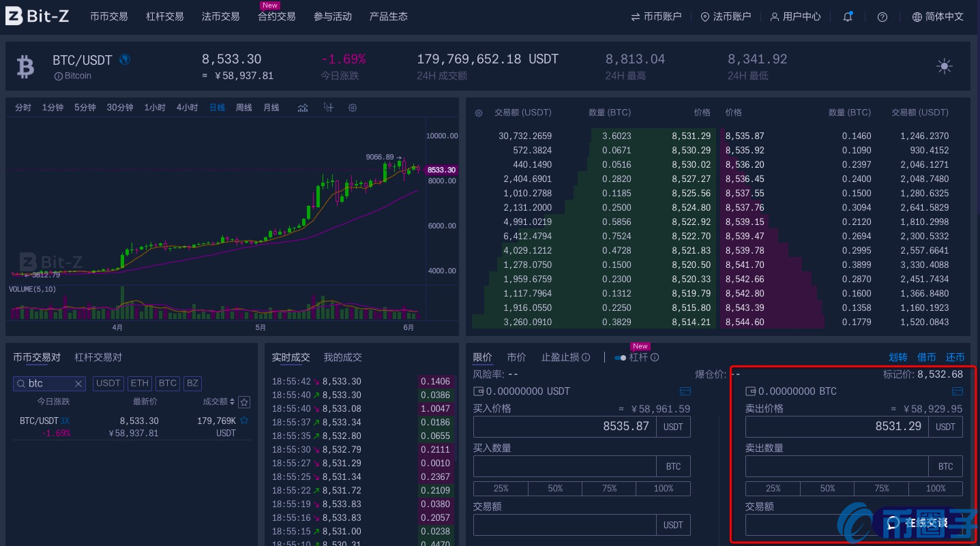Filter pairs by ETH market
The width and height of the screenshot is (980, 546).
(x=140, y=384)
